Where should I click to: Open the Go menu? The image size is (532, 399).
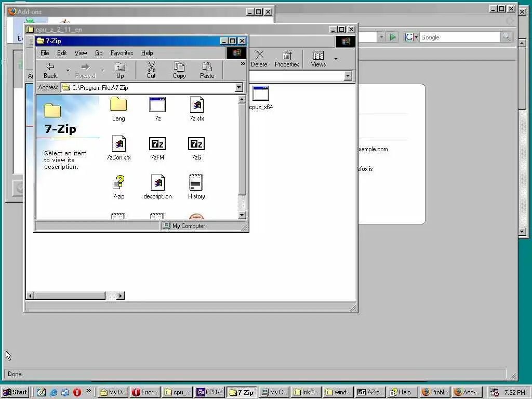pyautogui.click(x=99, y=53)
